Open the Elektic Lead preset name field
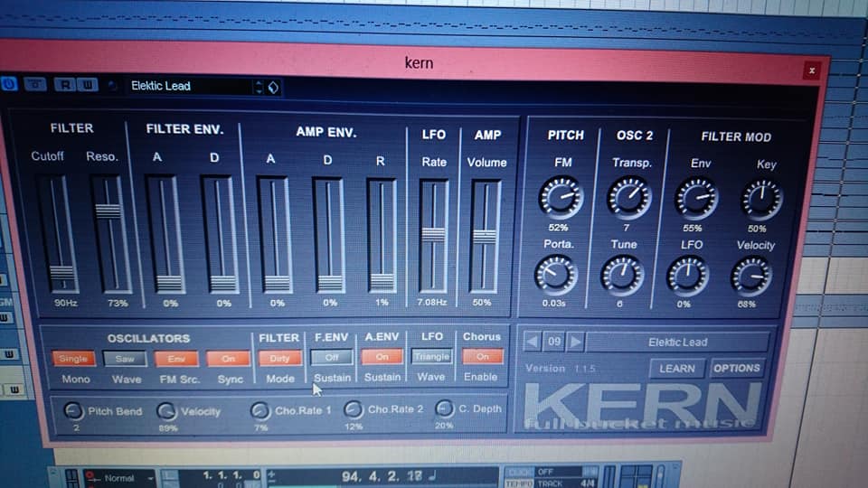The image size is (868, 488). [191, 87]
